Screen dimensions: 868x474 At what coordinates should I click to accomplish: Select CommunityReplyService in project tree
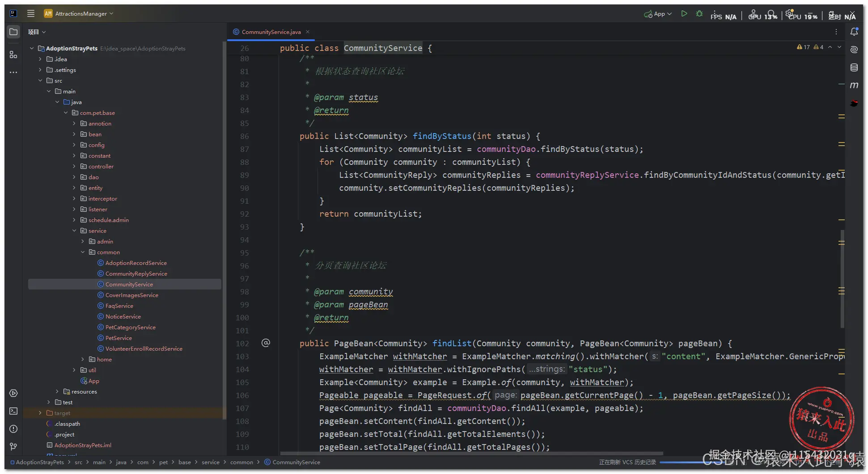click(x=136, y=273)
